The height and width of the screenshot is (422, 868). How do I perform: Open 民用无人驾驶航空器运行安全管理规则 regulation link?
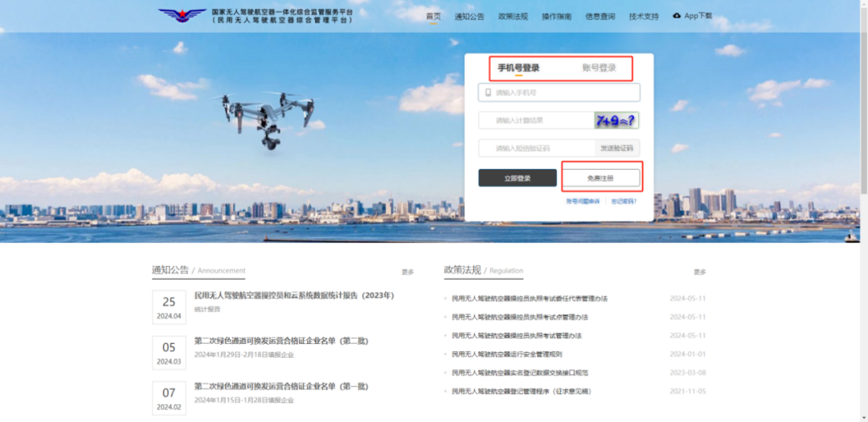[507, 354]
